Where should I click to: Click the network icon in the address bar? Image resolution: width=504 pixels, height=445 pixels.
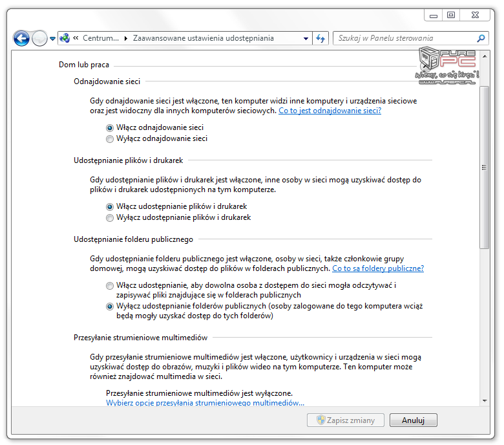65,38
